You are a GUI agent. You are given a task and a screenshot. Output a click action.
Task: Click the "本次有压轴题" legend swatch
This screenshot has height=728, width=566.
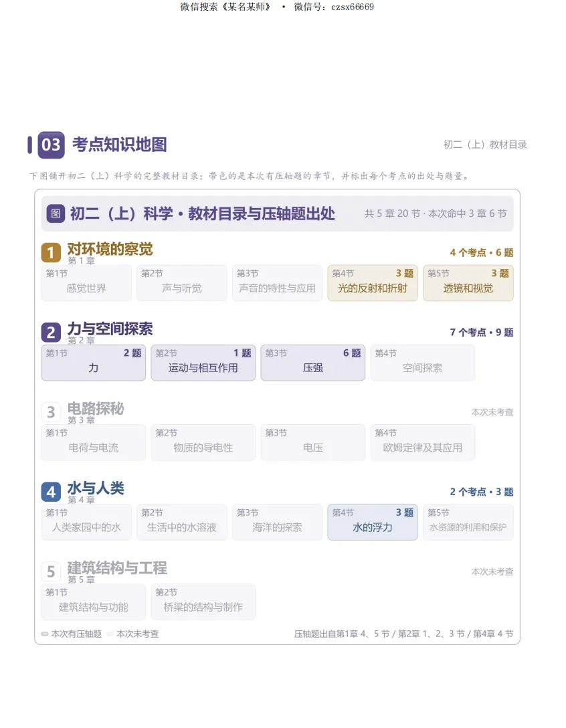pos(45,634)
